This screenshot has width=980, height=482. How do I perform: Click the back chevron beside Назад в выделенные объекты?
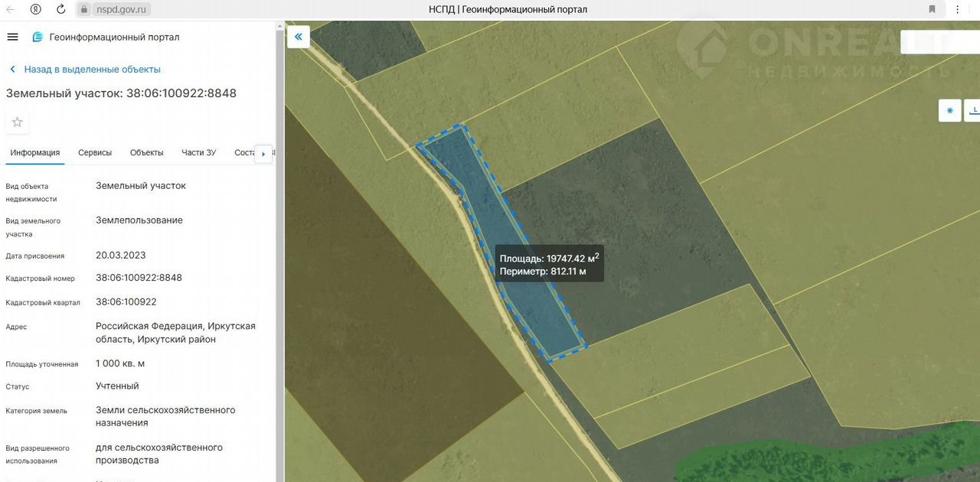(13, 70)
